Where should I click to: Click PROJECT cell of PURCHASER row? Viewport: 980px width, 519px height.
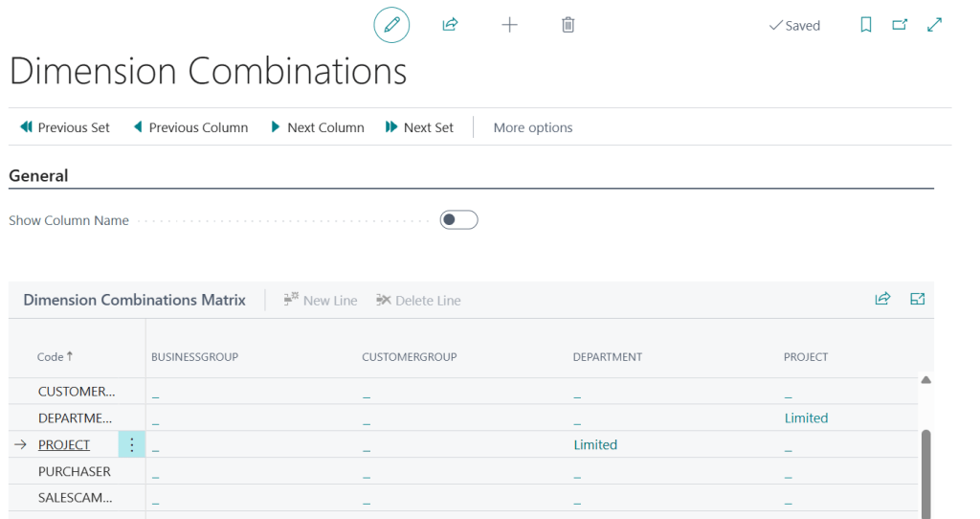849,471
